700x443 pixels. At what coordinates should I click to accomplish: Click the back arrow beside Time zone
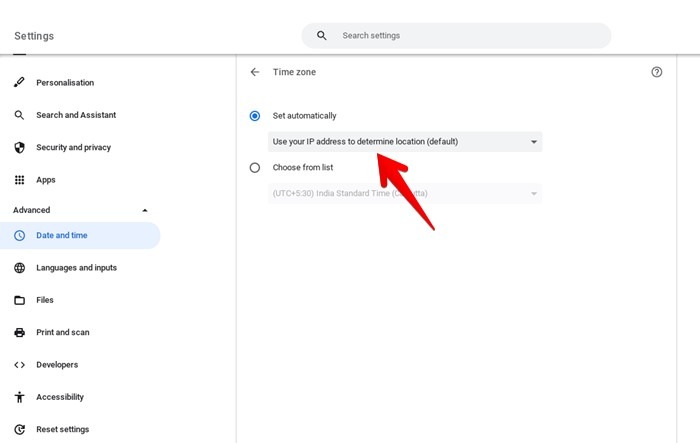tap(255, 72)
